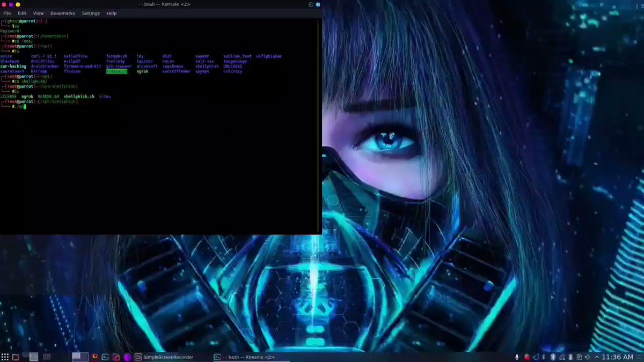Click 'README.md' in terminal output
The width and height of the screenshot is (644, 362).
point(48,97)
